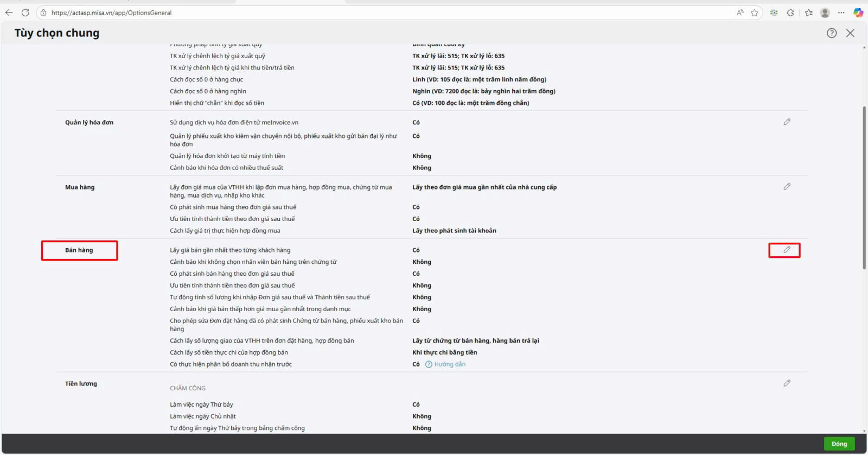Open the browser profile avatar

tap(825, 12)
